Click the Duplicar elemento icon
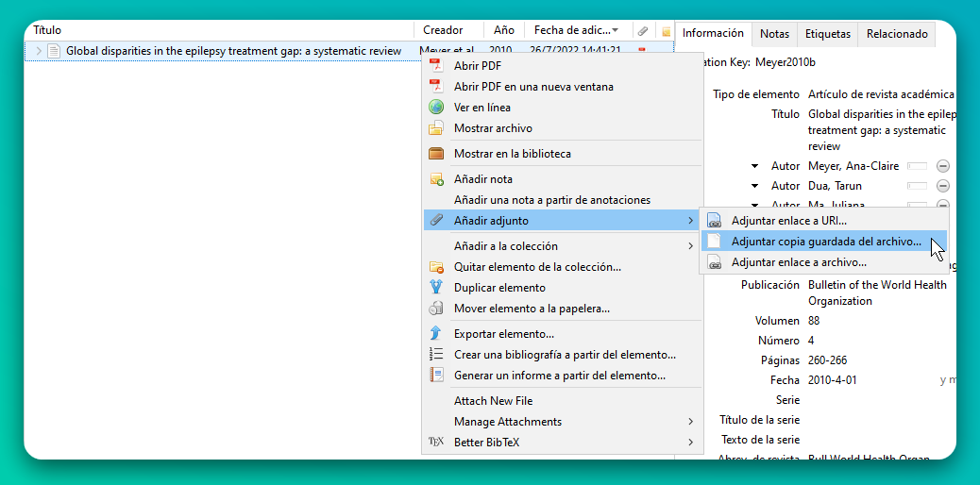 coord(435,288)
